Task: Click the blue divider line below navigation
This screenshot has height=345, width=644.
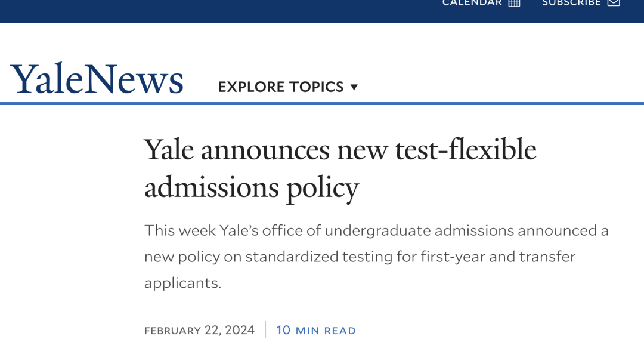Action: coord(322,103)
